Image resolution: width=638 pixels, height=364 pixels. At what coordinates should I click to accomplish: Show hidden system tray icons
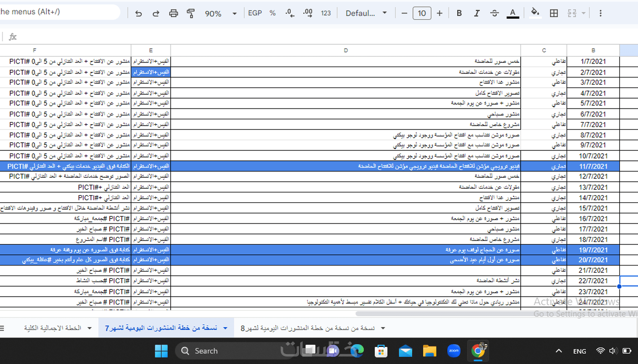(559, 351)
